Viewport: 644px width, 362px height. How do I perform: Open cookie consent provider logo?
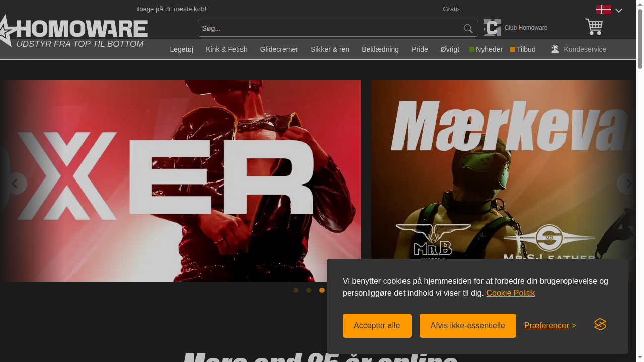600,325
